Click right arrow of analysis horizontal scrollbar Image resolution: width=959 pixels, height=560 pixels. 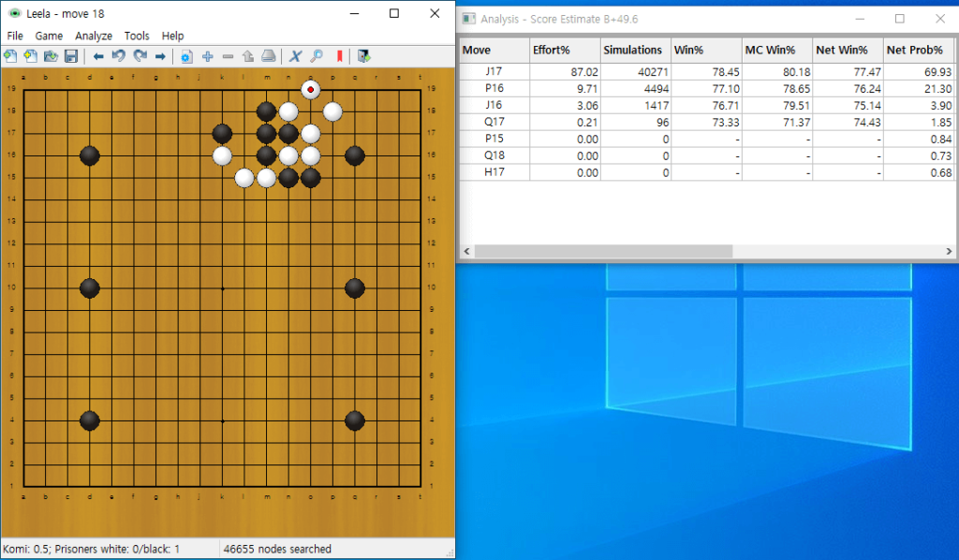pos(949,251)
